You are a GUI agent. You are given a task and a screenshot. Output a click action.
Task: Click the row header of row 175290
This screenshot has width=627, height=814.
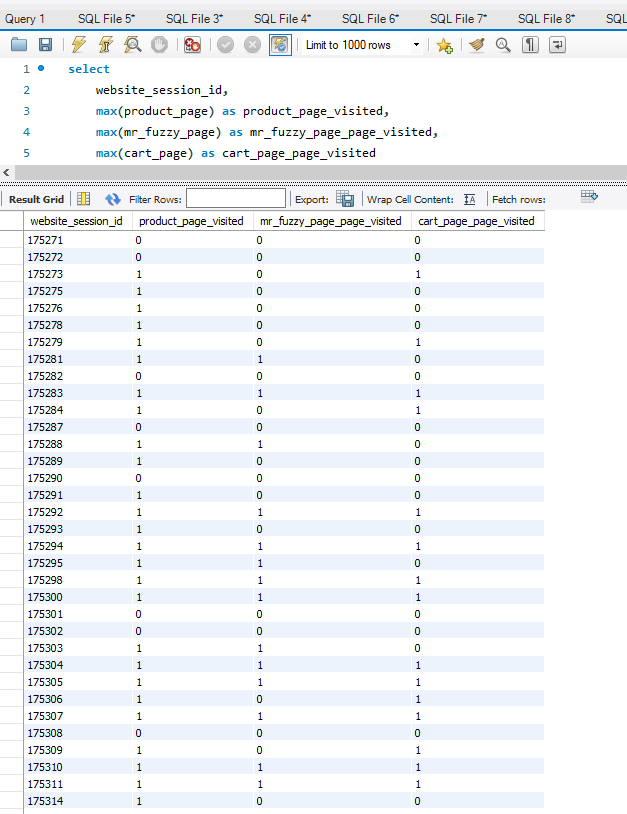[x=11, y=478]
